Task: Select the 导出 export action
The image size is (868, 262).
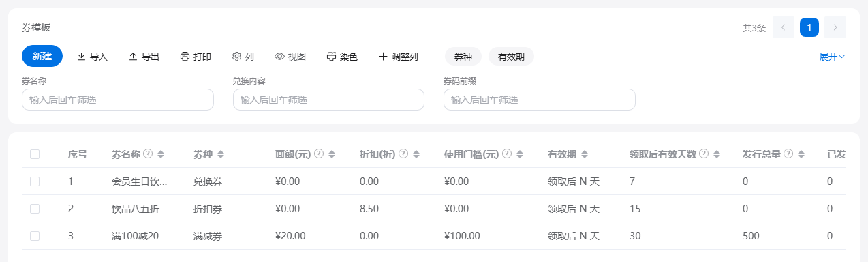Action: [144, 57]
